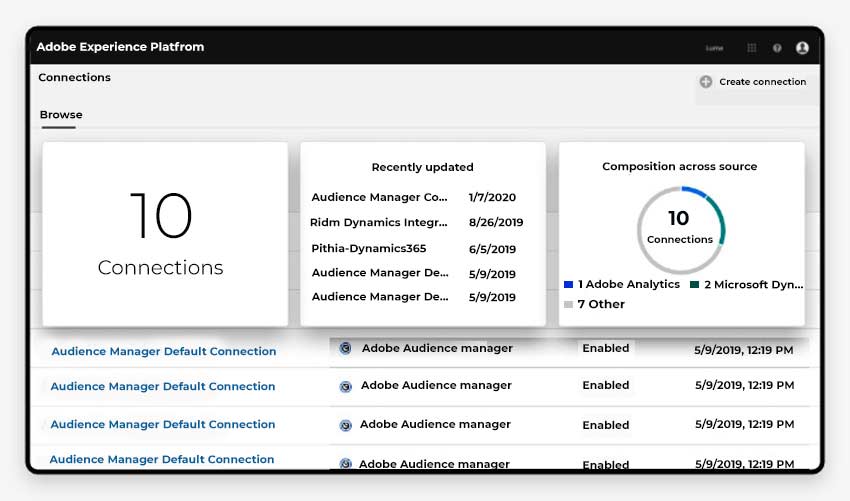Click the 6/5/2019 date value

coord(492,249)
